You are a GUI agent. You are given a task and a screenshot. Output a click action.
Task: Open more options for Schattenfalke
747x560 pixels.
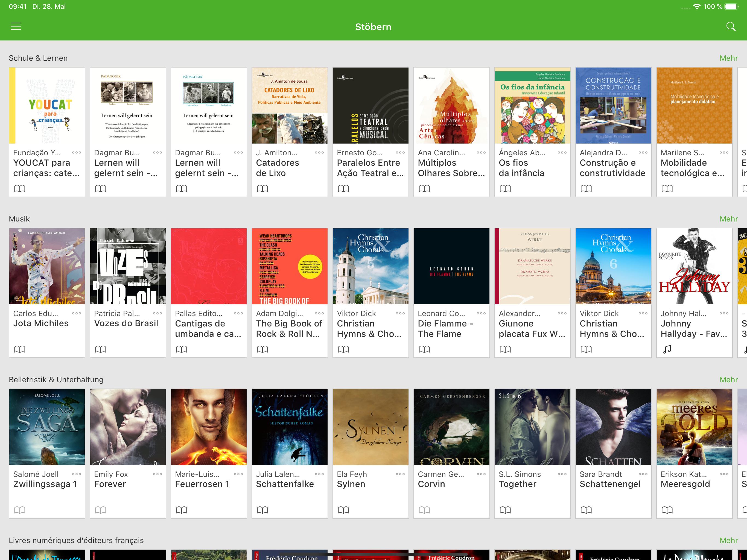tap(319, 474)
